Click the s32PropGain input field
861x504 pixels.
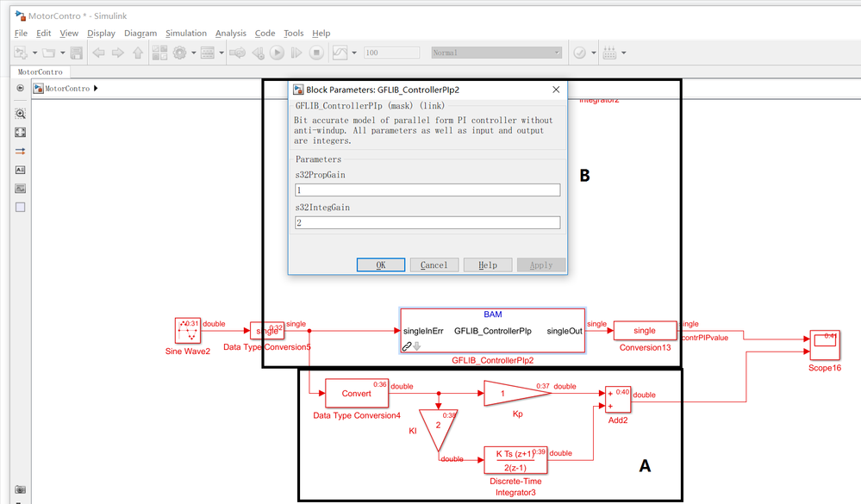427,190
